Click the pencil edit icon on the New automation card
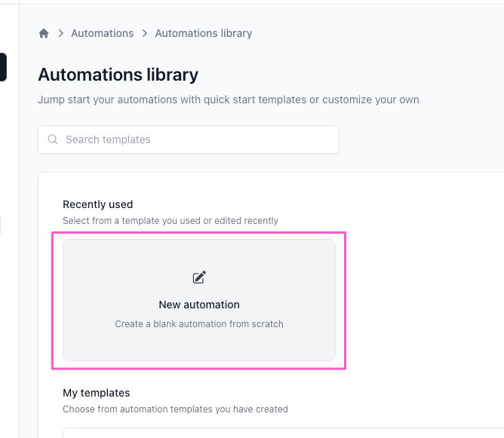Viewport: 504px width, 438px height. [x=199, y=277]
